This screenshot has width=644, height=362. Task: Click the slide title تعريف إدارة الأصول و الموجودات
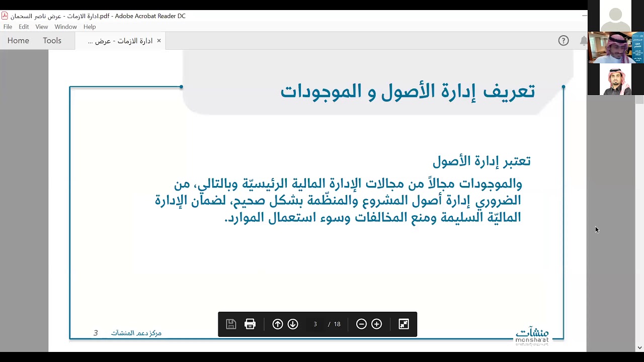(408, 91)
